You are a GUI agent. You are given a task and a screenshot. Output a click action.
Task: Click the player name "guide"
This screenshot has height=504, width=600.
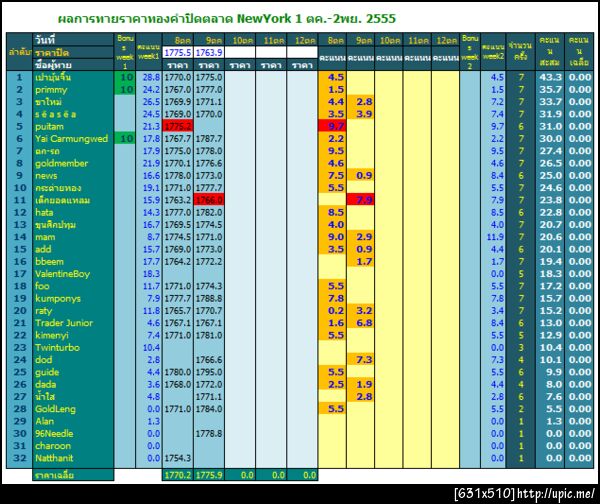coord(47,372)
